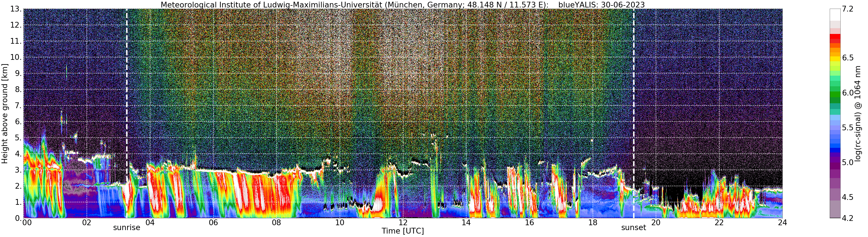Click the y-axis tick label '4.'
Viewport: 868px width, 237px height.
[x=18, y=154]
